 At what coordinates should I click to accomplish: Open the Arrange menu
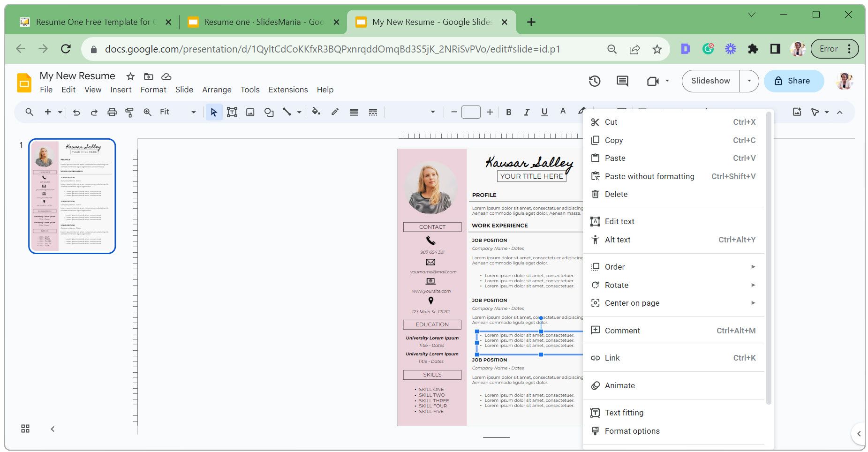217,90
